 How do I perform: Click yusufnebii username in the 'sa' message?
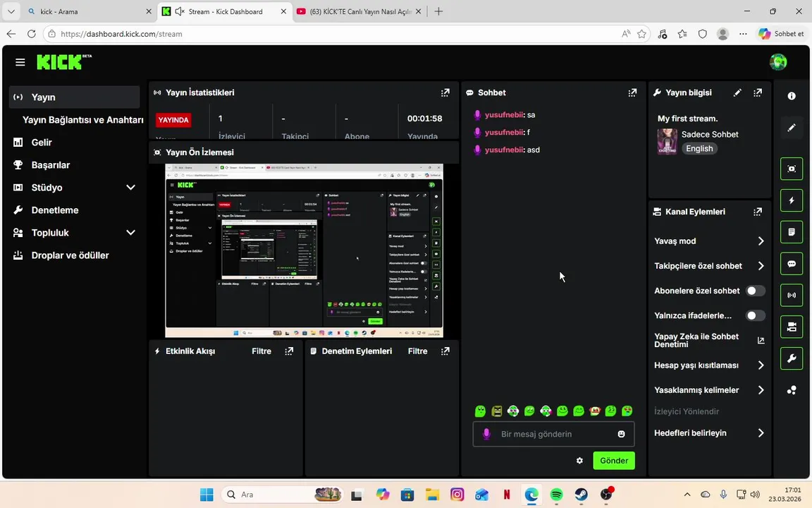tap(503, 115)
